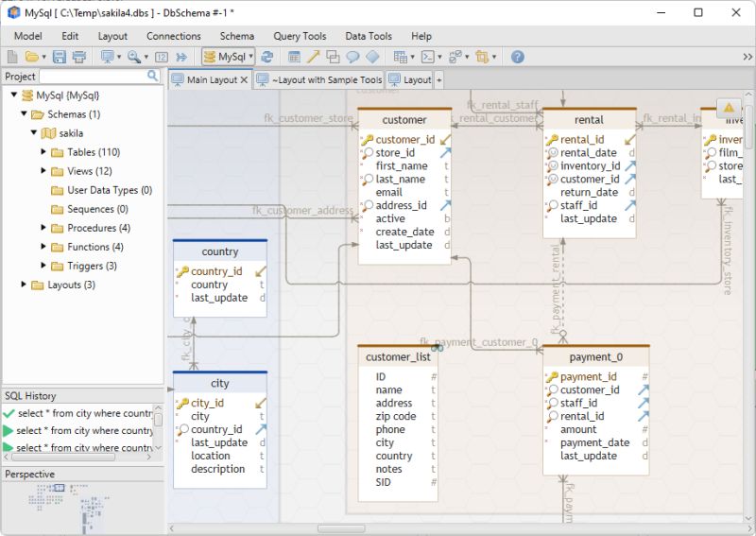Click the SQL console toolbar icon

(x=428, y=57)
